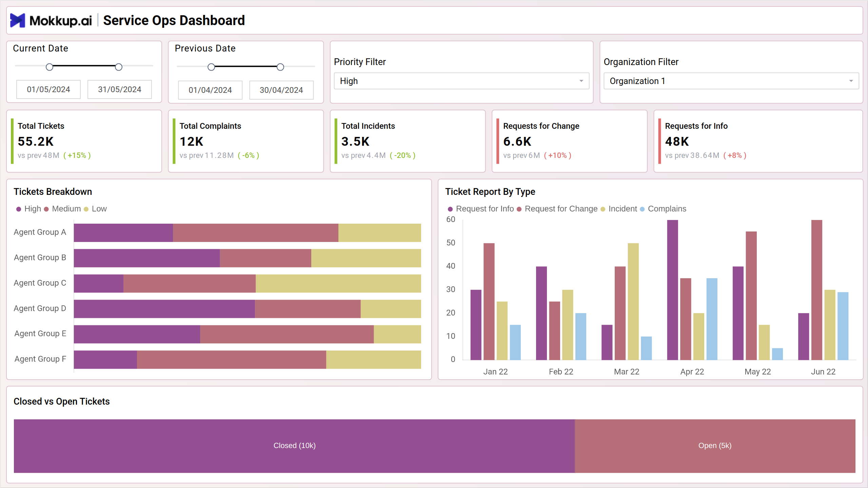The height and width of the screenshot is (488, 868).
Task: Click the Service Ops Dashboard heading
Action: pyautogui.click(x=174, y=20)
